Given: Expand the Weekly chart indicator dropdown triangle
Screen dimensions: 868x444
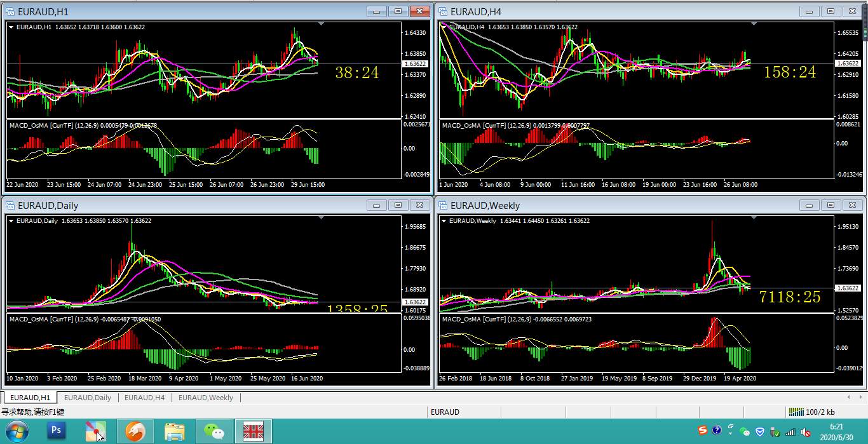Looking at the screenshot, I should (444, 220).
